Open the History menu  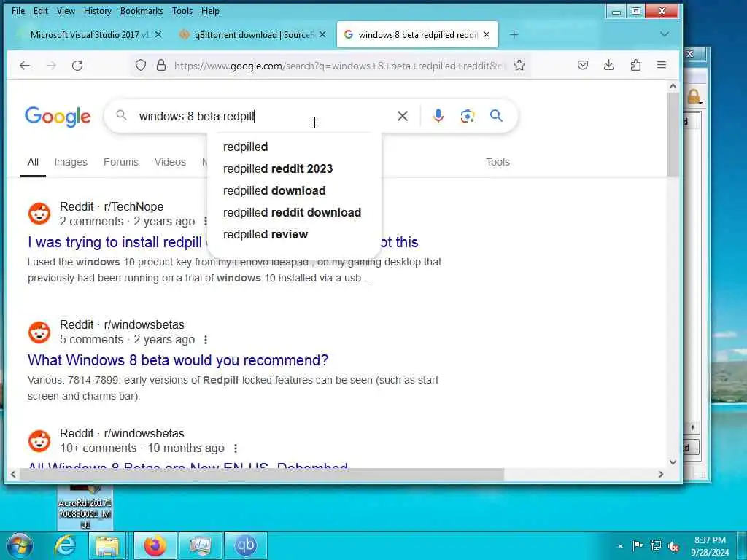pyautogui.click(x=97, y=11)
